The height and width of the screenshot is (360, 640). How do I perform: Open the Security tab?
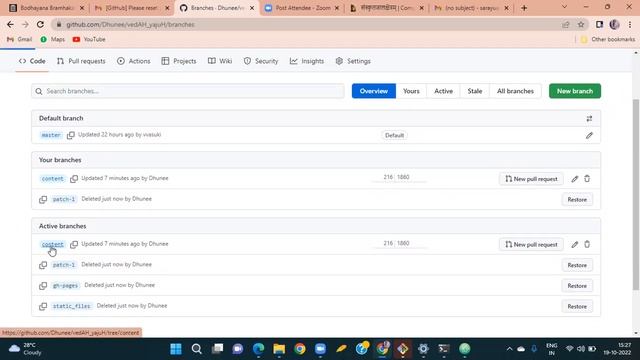pos(261,61)
